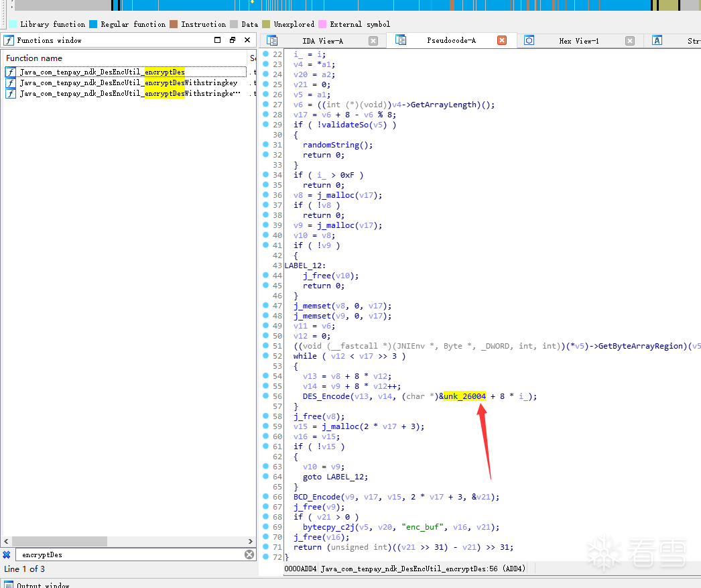This screenshot has width=701, height=588.
Task: Maximize the Functions window panel
Action: click(x=217, y=40)
